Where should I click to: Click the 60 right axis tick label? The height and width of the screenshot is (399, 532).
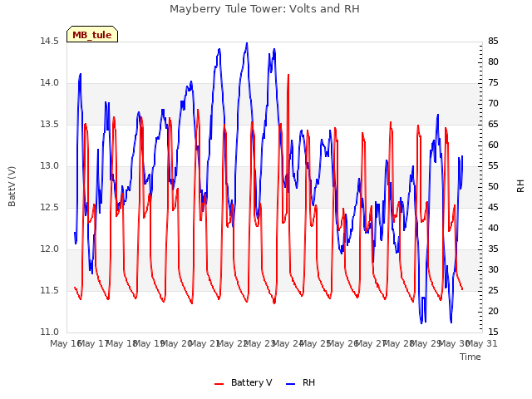coord(493,145)
